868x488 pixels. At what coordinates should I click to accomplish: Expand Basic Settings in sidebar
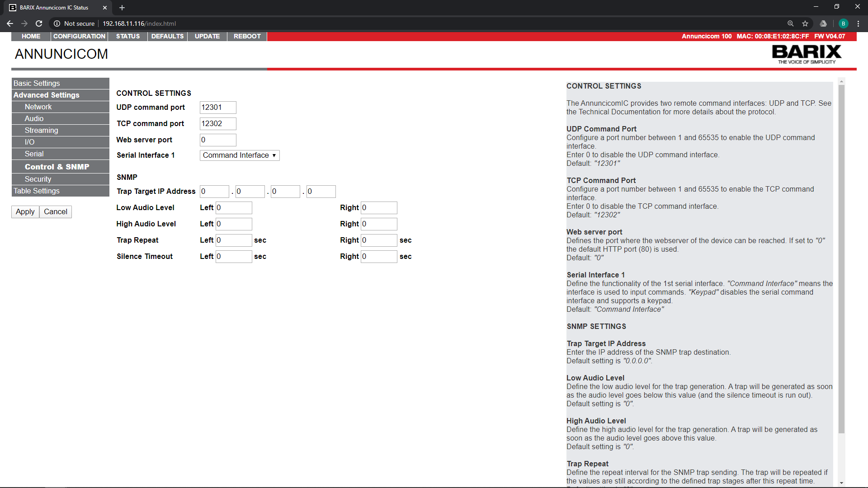pos(37,83)
